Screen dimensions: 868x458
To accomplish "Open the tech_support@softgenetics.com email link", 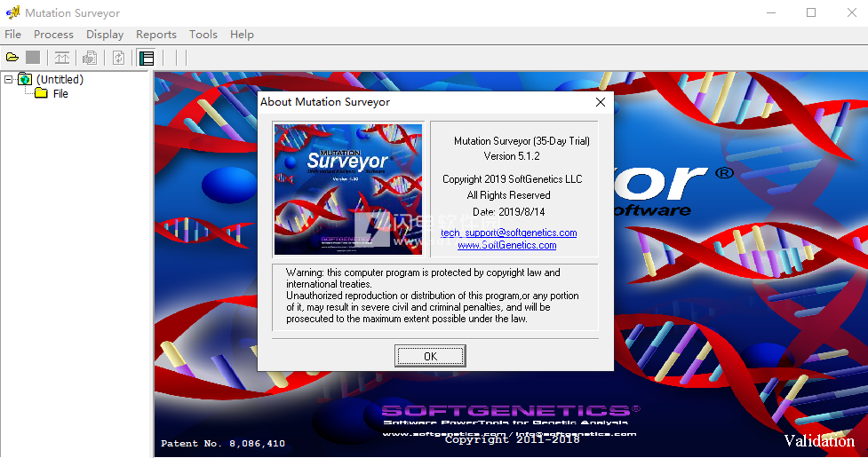I will (x=509, y=233).
